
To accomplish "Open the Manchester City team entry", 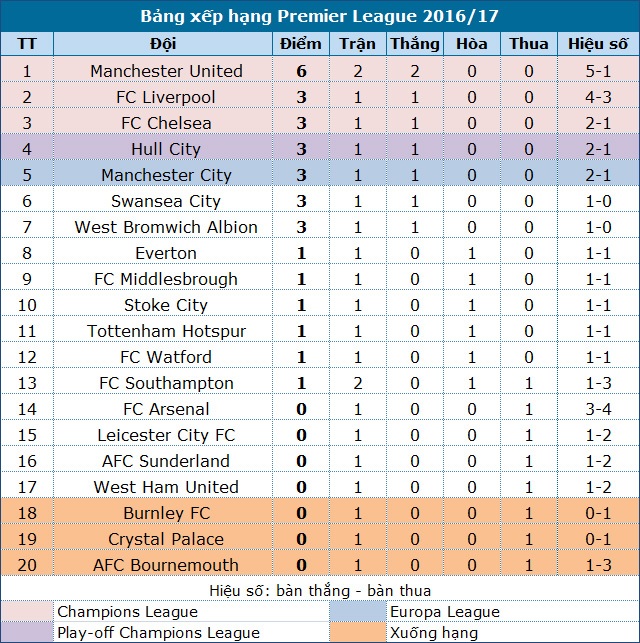I will [x=166, y=175].
